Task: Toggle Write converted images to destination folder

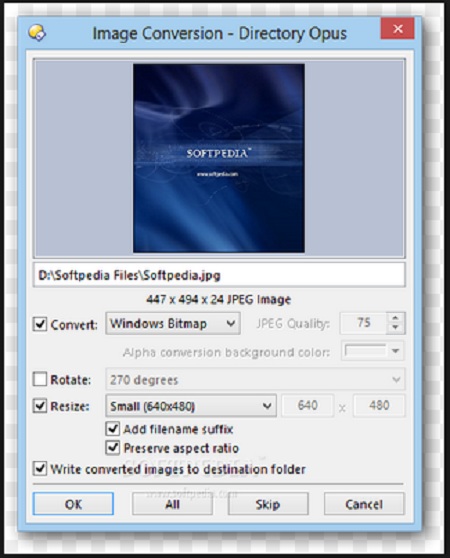Action: [x=40, y=469]
